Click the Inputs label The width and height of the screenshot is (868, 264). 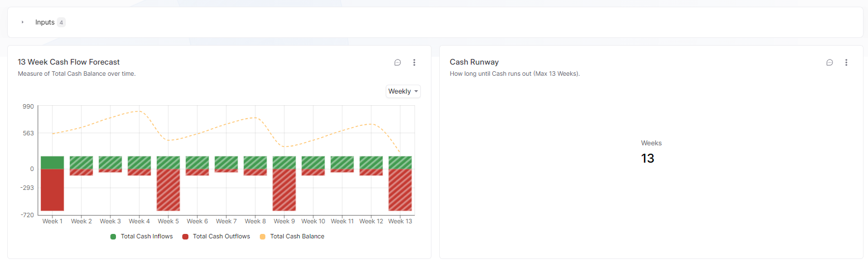pyautogui.click(x=45, y=22)
